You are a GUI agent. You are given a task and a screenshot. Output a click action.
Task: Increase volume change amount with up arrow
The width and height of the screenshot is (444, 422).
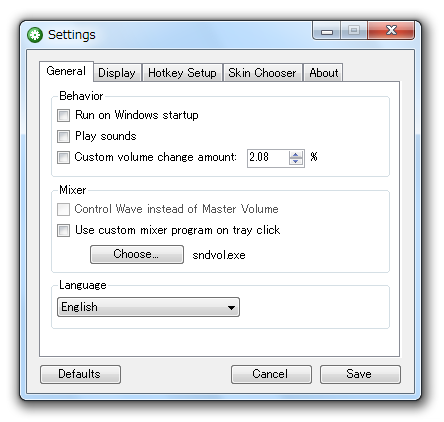coord(296,154)
